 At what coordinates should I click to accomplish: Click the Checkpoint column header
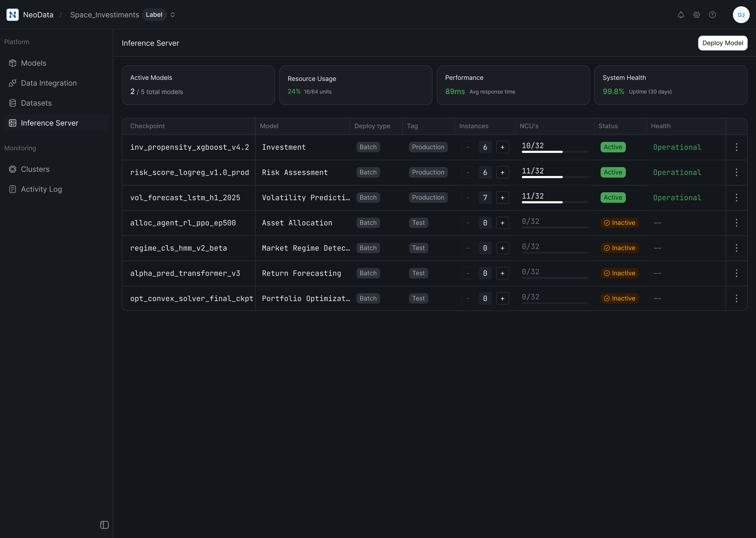coord(147,126)
